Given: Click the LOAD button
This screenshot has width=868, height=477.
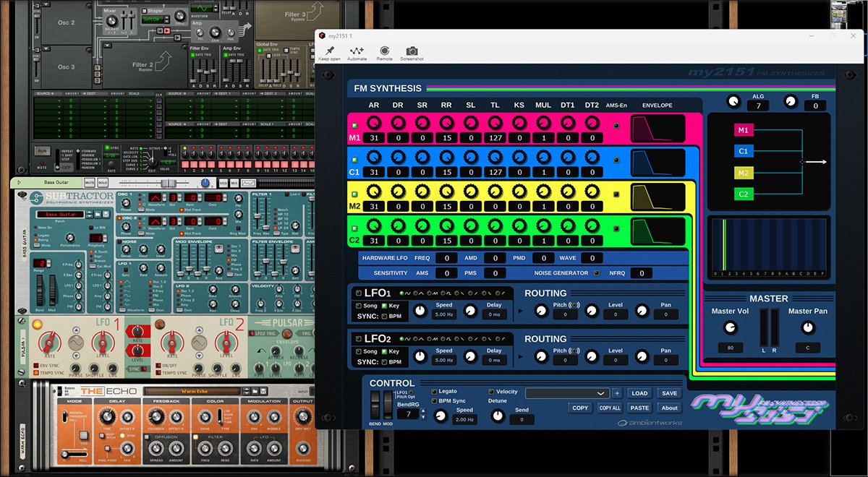Looking at the screenshot, I should (x=639, y=393).
